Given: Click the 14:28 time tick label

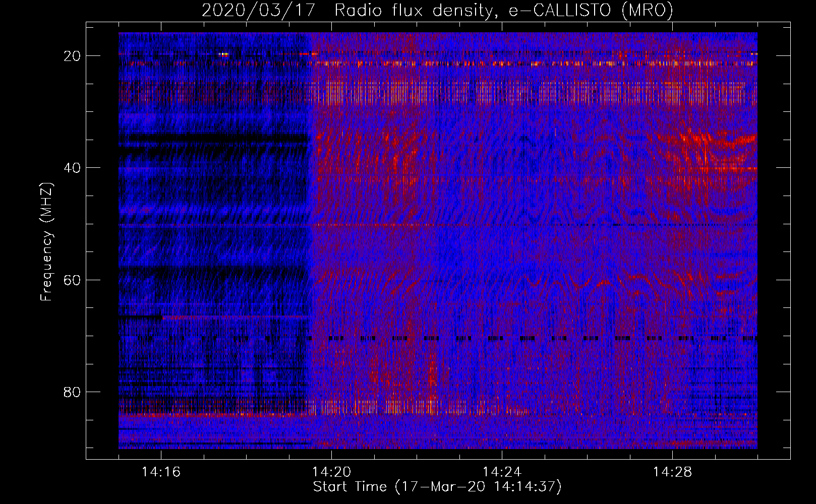Looking at the screenshot, I should coord(672,472).
